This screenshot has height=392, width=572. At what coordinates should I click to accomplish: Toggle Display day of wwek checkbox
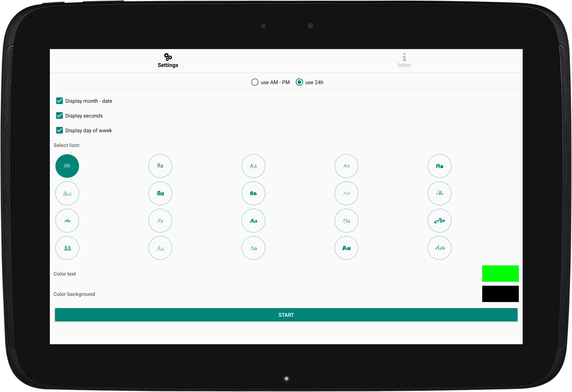point(84,130)
